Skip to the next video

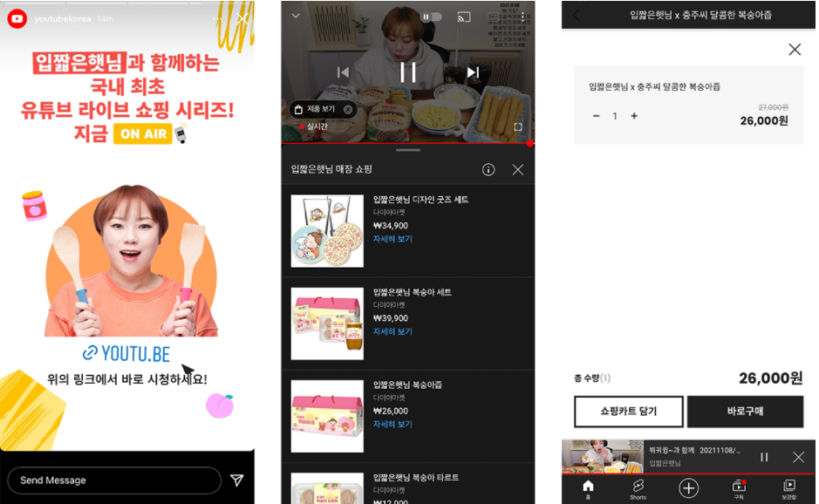473,72
